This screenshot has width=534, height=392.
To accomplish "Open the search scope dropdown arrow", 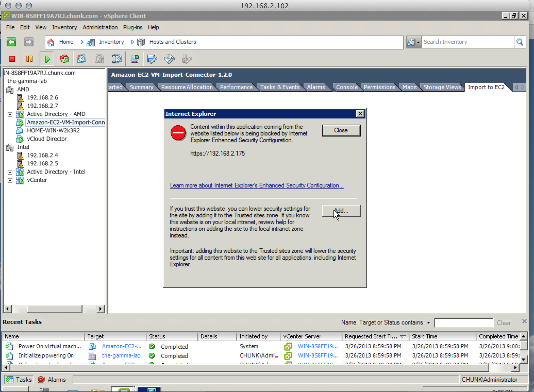I will coord(418,42).
